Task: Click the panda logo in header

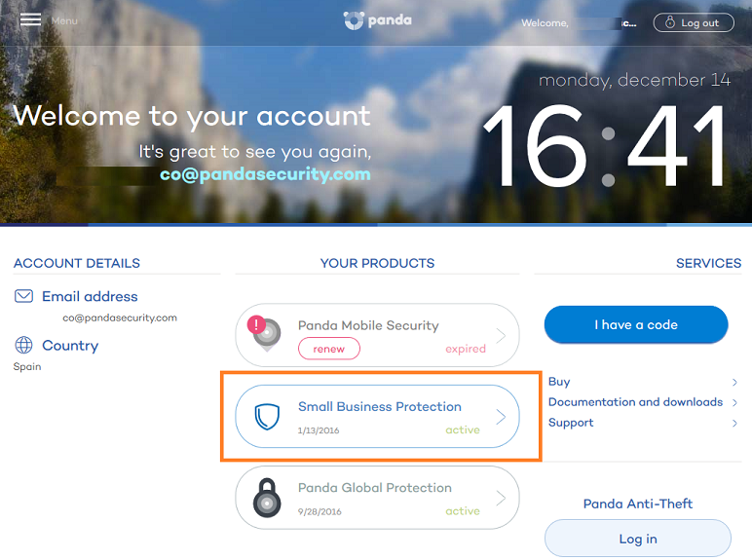Action: (x=377, y=20)
